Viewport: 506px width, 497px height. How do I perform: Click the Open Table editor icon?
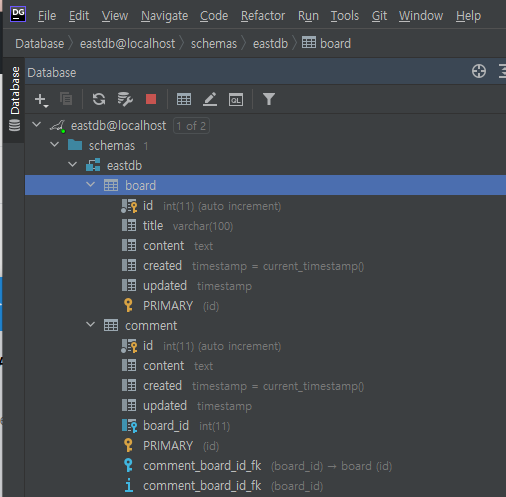coord(184,99)
